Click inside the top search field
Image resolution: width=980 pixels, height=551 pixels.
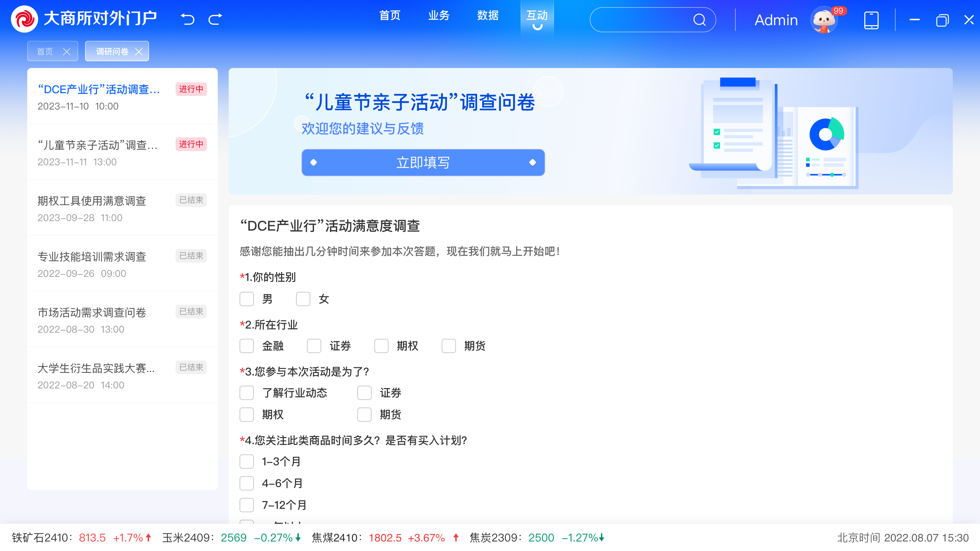point(639,20)
